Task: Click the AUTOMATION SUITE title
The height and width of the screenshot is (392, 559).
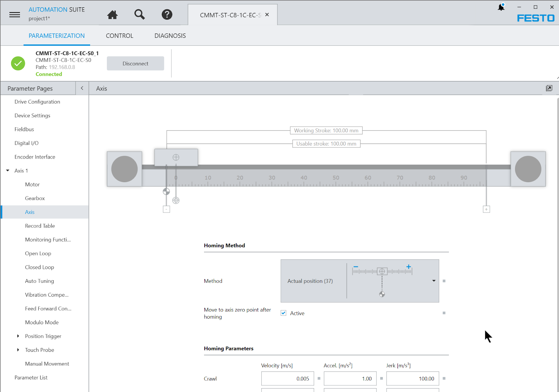Action: (x=57, y=9)
